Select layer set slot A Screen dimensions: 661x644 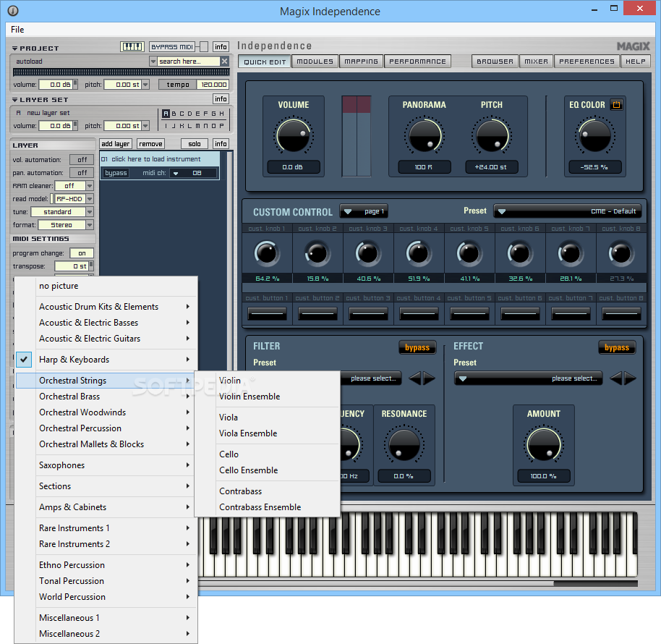[x=166, y=114]
